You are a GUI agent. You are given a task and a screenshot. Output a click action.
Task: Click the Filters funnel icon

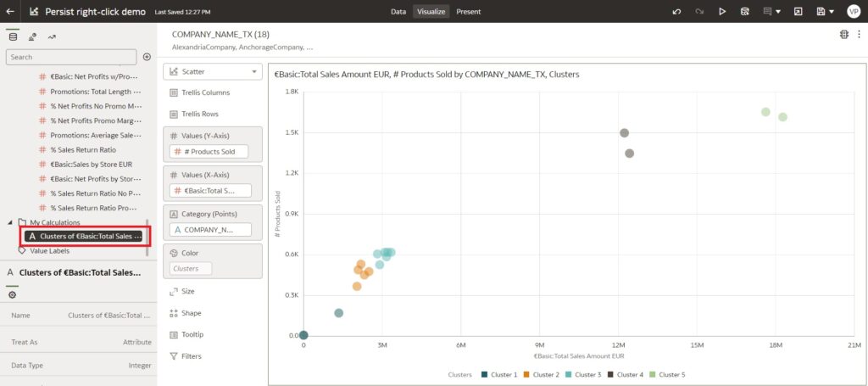pyautogui.click(x=173, y=356)
